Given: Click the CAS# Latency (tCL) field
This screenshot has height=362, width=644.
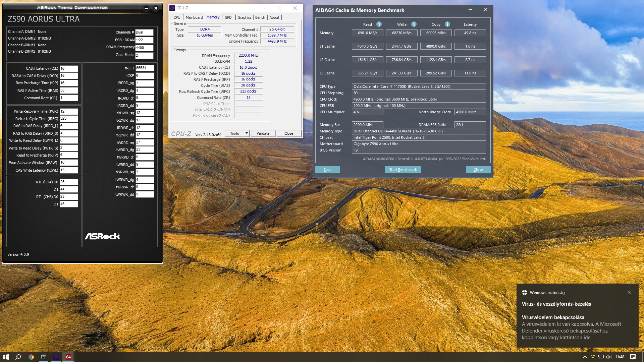Looking at the screenshot, I should tap(69, 68).
